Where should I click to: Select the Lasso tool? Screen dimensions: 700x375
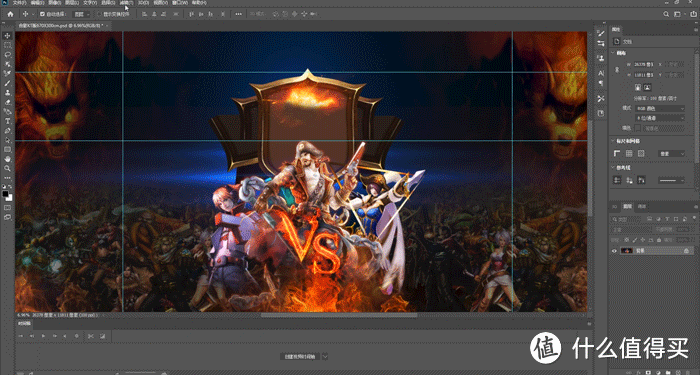(x=7, y=55)
